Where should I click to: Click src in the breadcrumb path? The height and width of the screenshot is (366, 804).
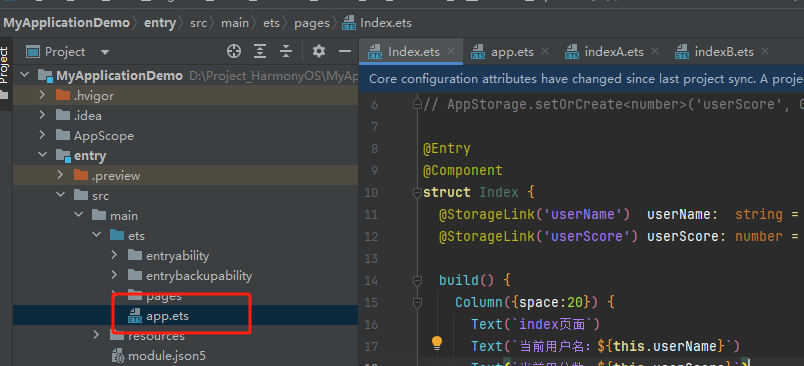(x=198, y=23)
